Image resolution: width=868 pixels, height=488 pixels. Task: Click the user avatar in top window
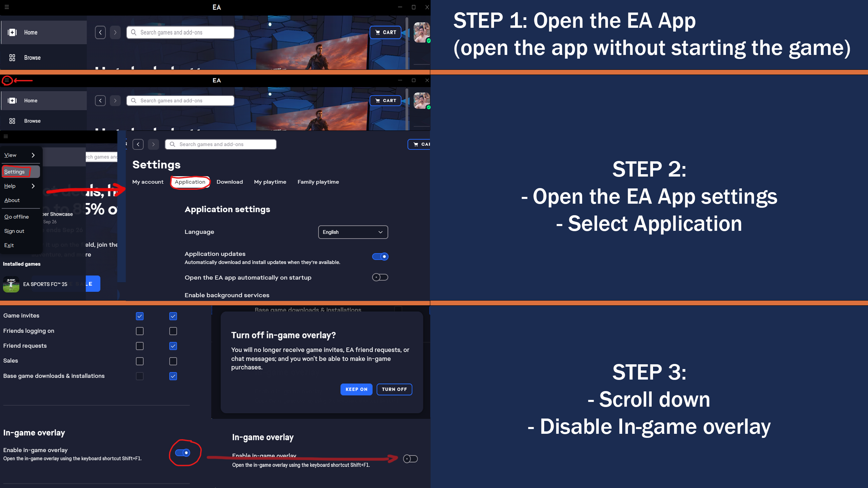422,33
